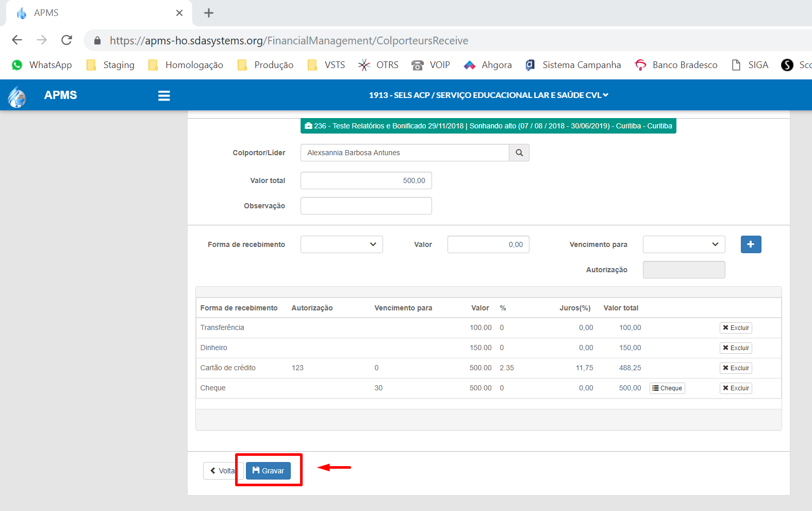Open the WhatsApp bookmark

pos(42,65)
